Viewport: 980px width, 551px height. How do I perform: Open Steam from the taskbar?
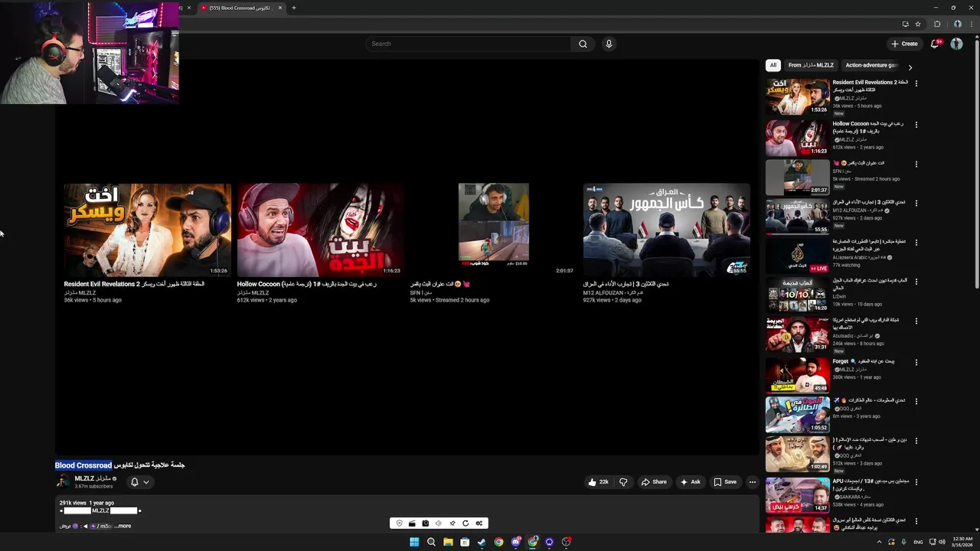[x=482, y=542]
